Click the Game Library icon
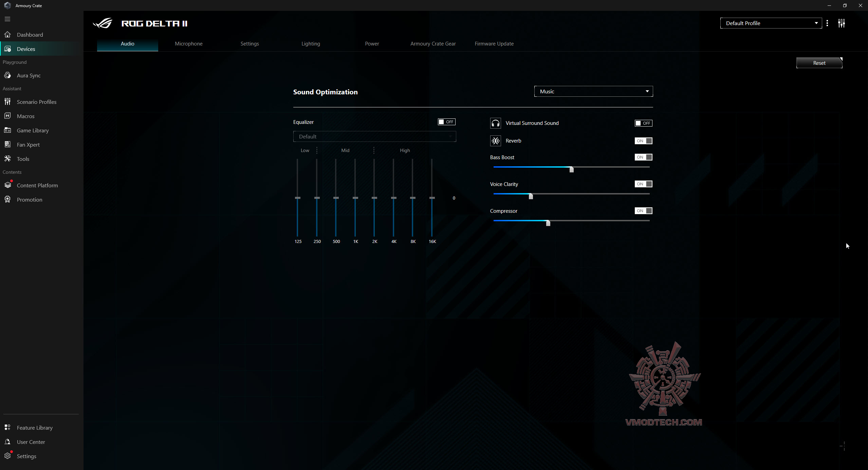Image resolution: width=868 pixels, height=470 pixels. 7,130
